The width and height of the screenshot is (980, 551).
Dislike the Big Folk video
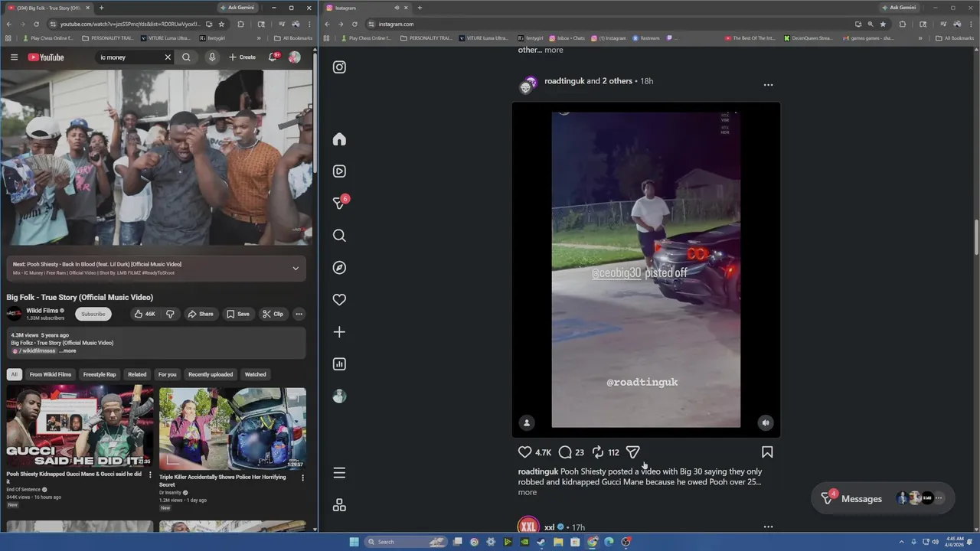(170, 314)
